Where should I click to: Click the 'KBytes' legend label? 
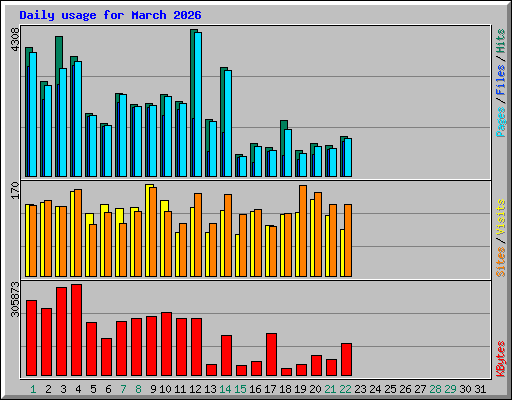pyautogui.click(x=501, y=359)
